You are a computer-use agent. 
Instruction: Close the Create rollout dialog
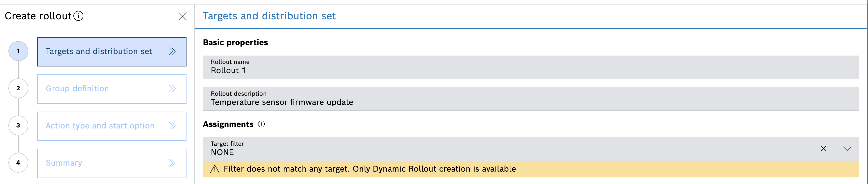coord(182,16)
